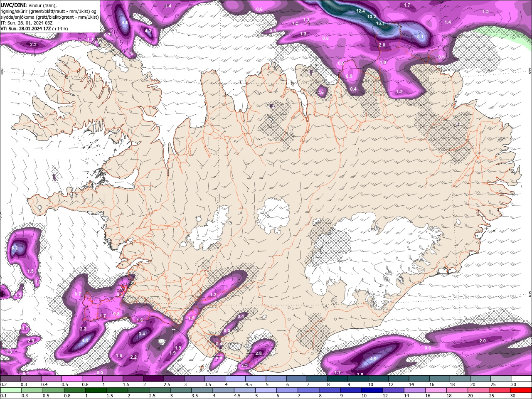Click the 0.9 value on the north coast
Image resolution: width=532 pixels, height=399 pixels.
pos(349,76)
